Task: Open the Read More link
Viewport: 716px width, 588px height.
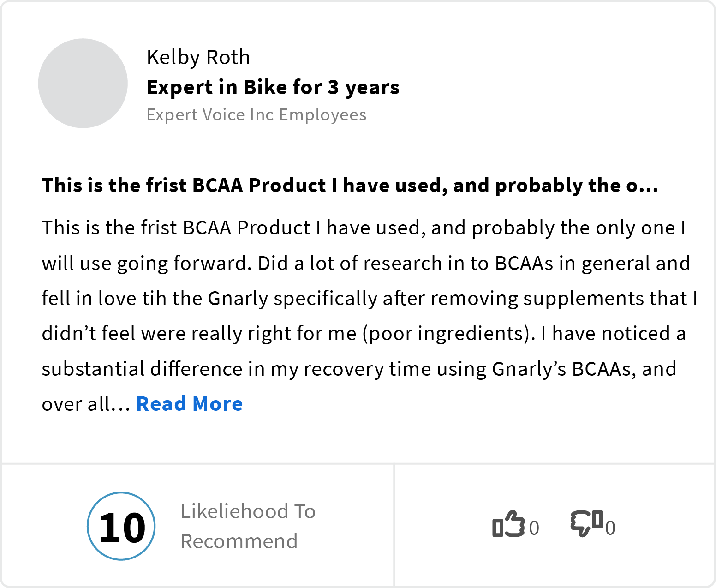Action: [x=190, y=404]
